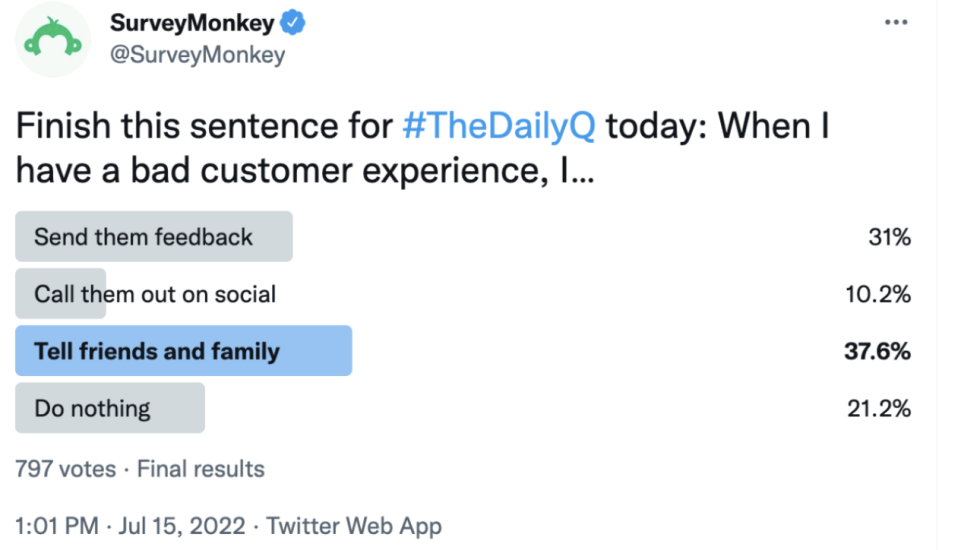Image resolution: width=980 pixels, height=550 pixels.
Task: Click the blue winning poll bar fill
Action: pos(184,351)
